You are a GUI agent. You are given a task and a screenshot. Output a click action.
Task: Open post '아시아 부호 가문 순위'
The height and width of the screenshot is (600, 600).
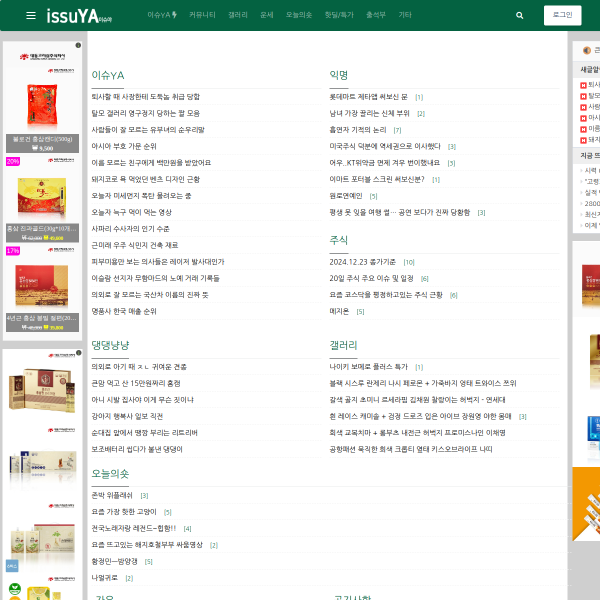124,147
